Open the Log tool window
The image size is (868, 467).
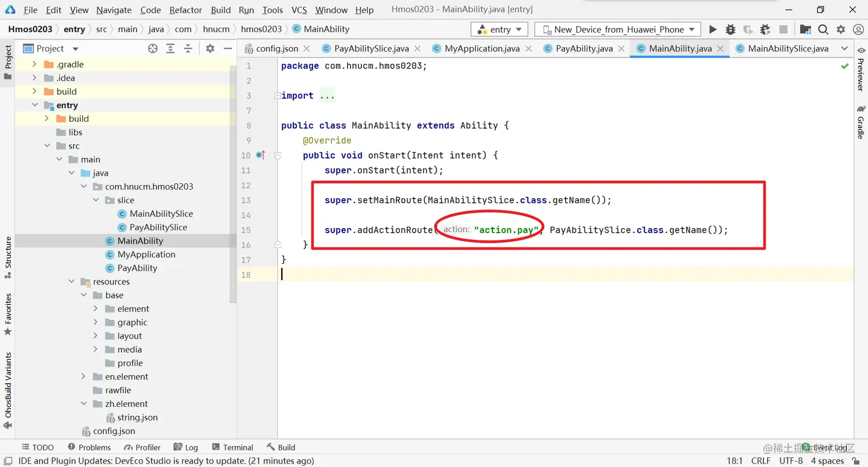(x=186, y=447)
